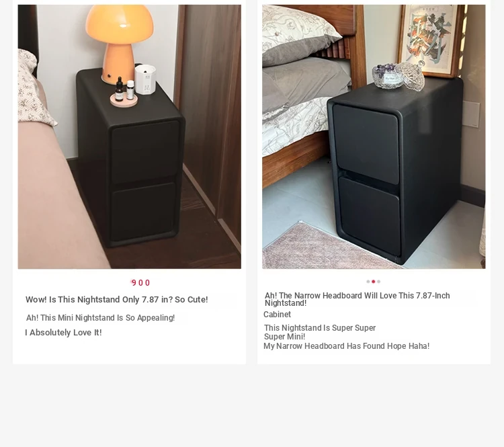Click the orange mushroom lamp in left photo
Image resolution: width=504 pixels, height=447 pixels.
(x=119, y=44)
